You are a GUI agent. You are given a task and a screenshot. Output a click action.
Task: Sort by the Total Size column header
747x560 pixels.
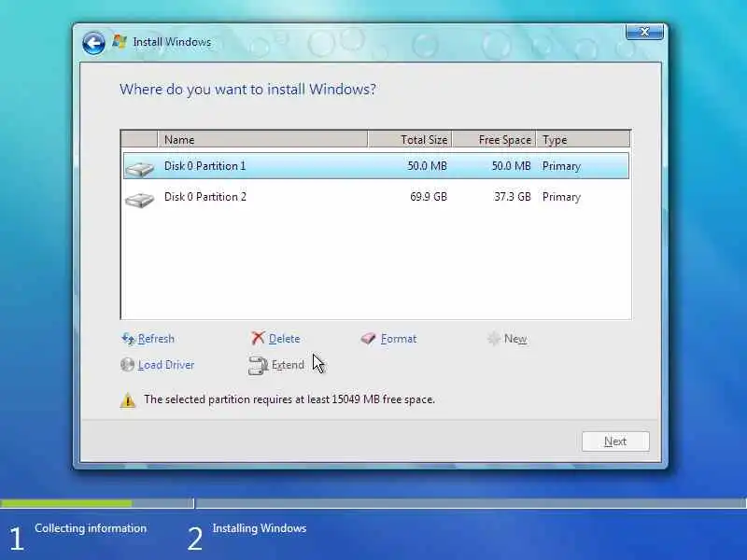(x=410, y=139)
